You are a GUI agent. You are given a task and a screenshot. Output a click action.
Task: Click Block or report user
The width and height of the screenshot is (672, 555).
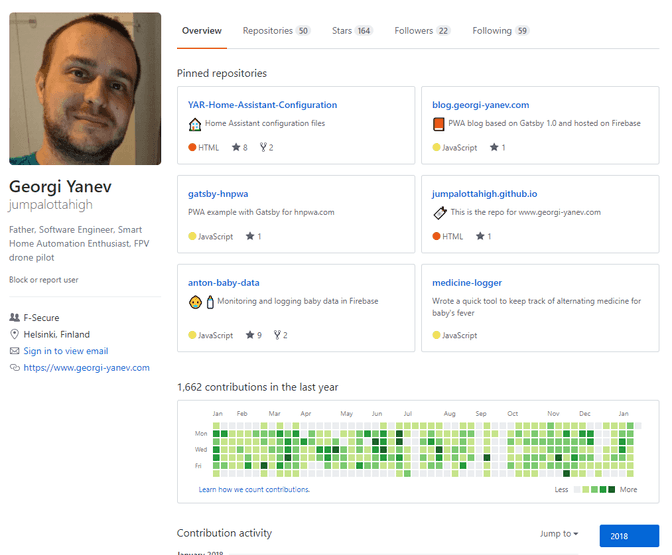pos(44,280)
